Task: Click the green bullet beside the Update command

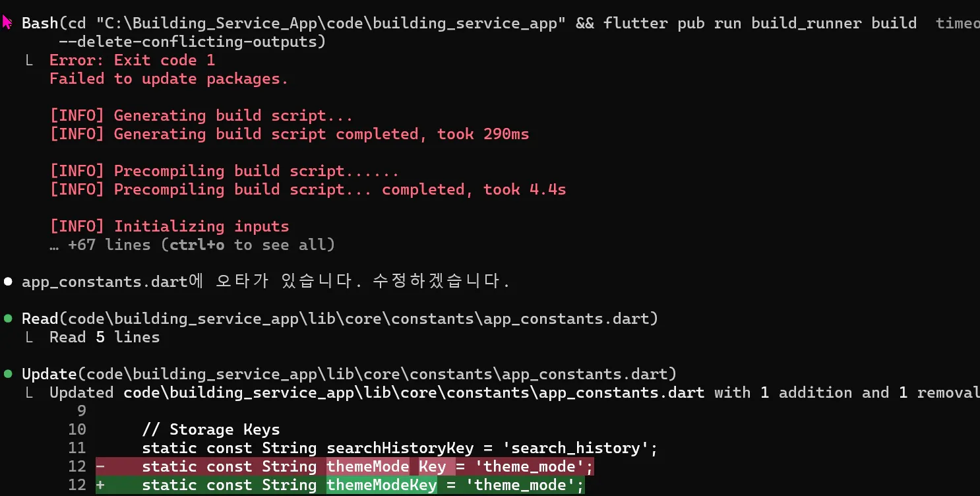Action: (x=8, y=374)
